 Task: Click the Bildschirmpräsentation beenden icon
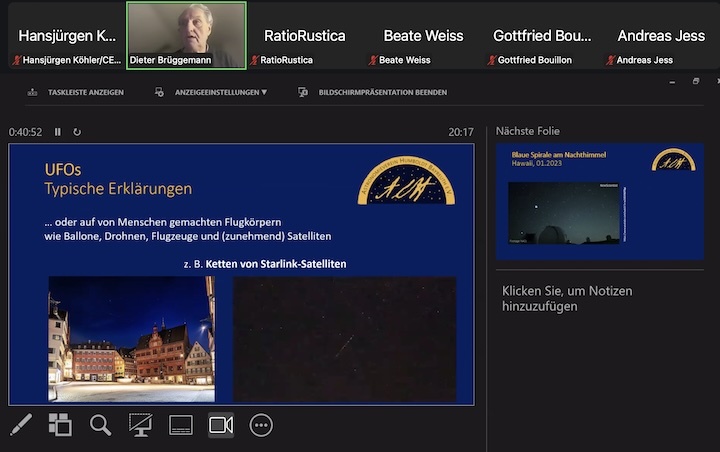coord(303,92)
